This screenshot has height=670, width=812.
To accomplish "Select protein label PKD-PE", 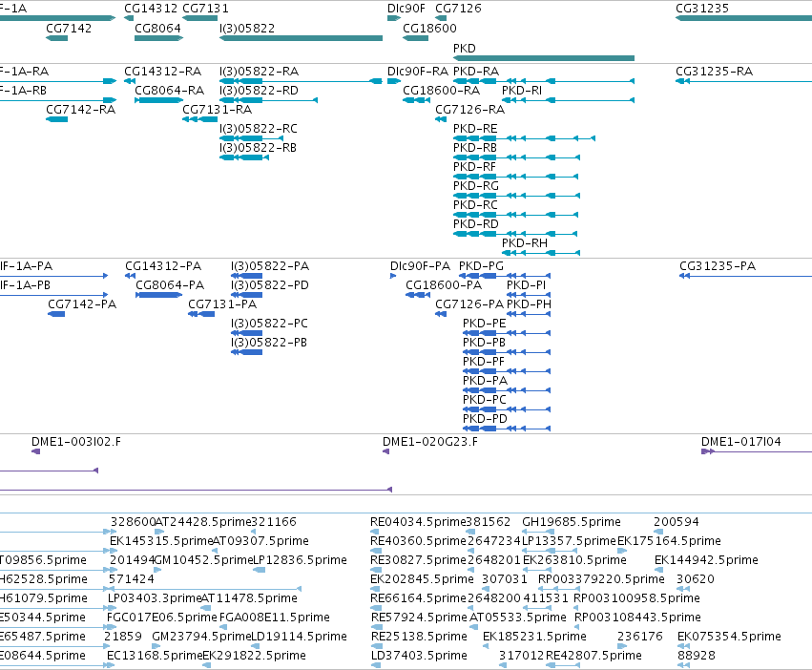I will pos(484,324).
